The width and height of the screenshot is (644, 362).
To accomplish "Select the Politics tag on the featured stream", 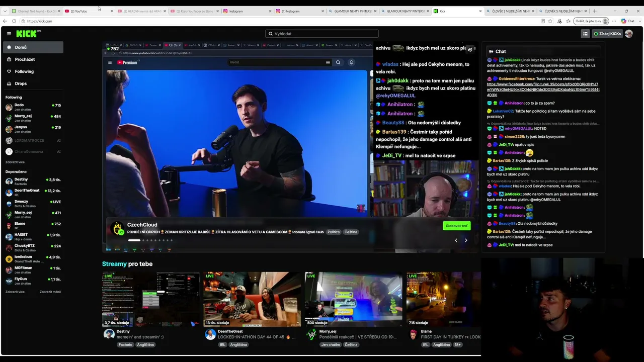I will tap(334, 232).
